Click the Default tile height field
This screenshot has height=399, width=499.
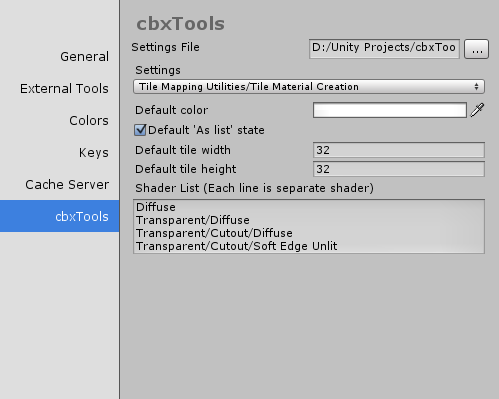pos(399,169)
